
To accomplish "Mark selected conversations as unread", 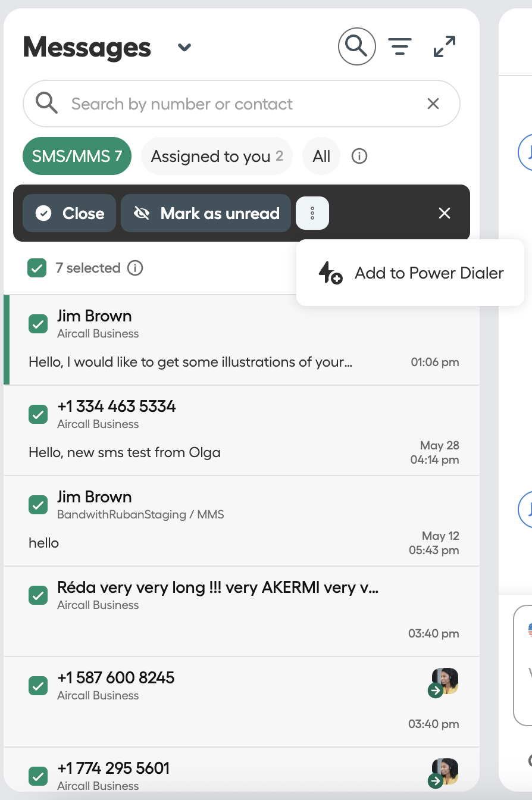I will tap(206, 213).
